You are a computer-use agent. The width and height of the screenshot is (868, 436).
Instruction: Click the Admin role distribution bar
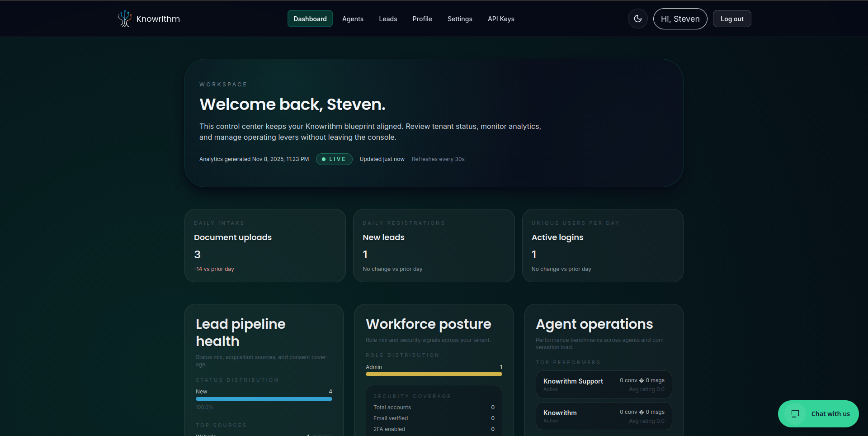(434, 374)
